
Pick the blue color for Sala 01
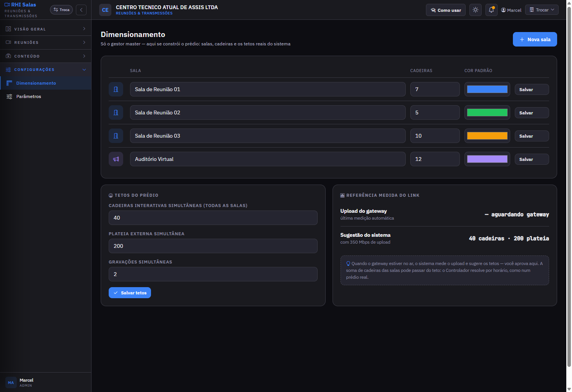(x=487, y=89)
